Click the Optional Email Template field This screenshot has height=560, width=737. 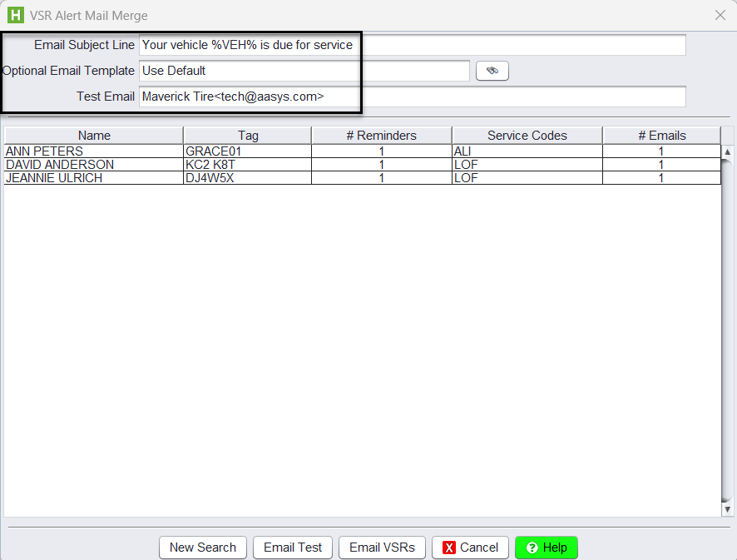pyautogui.click(x=304, y=72)
